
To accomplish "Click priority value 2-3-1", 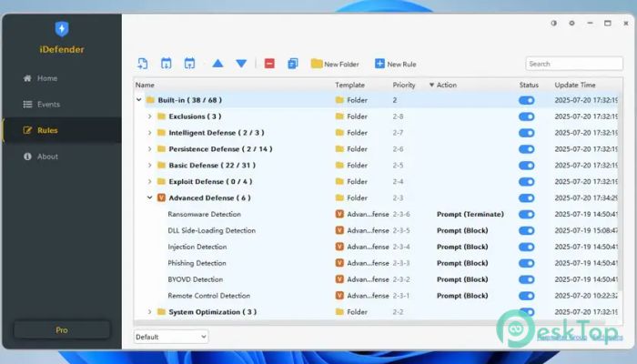I will (401, 296).
